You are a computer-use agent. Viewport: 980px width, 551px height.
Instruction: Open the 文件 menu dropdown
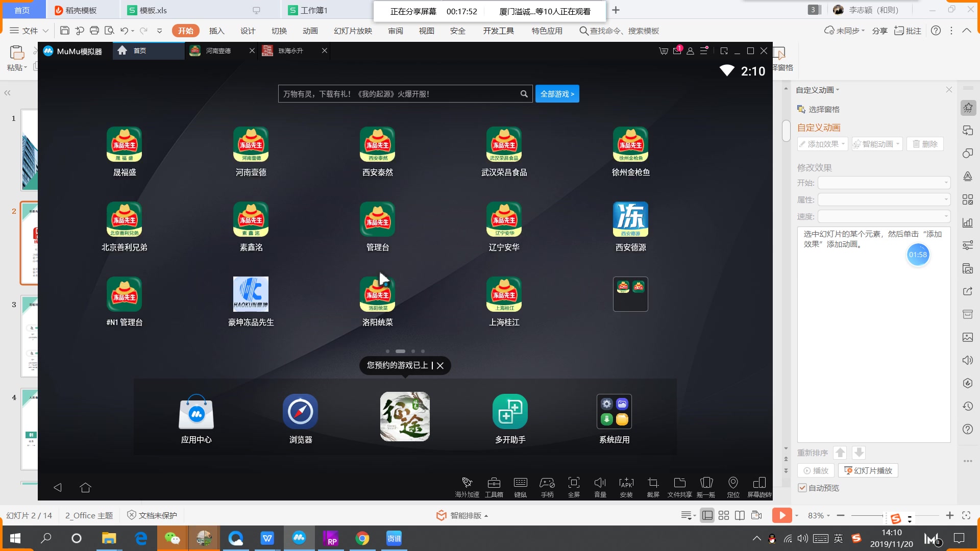tap(30, 31)
